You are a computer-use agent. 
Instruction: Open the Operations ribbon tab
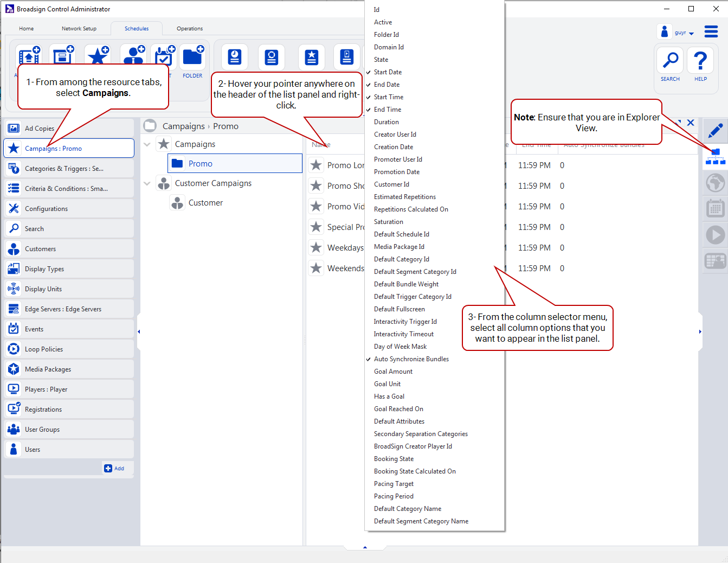(x=190, y=29)
